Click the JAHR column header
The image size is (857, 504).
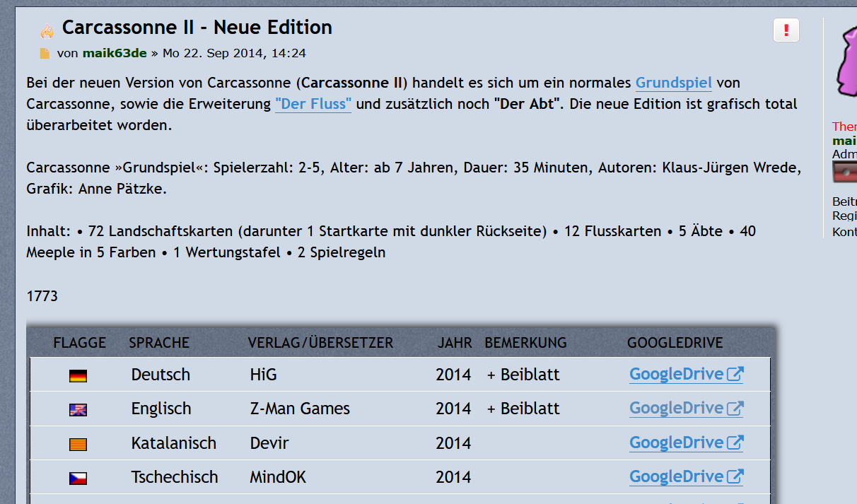pyautogui.click(x=455, y=343)
